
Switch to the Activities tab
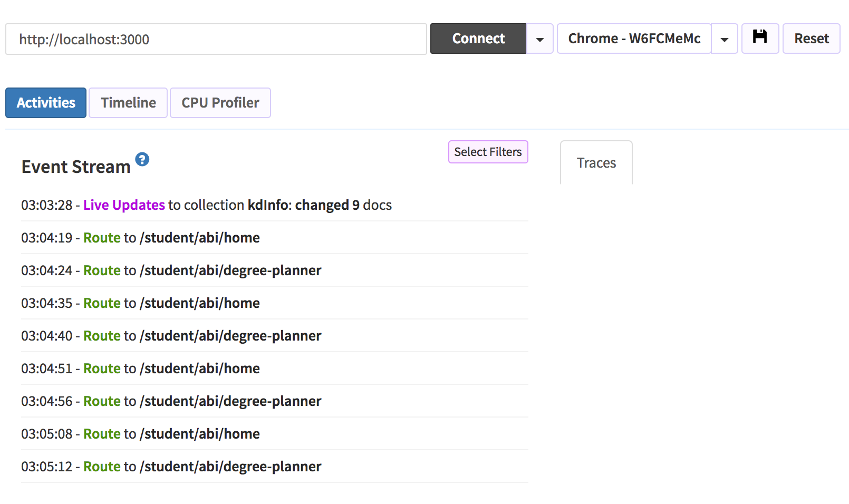[46, 103]
